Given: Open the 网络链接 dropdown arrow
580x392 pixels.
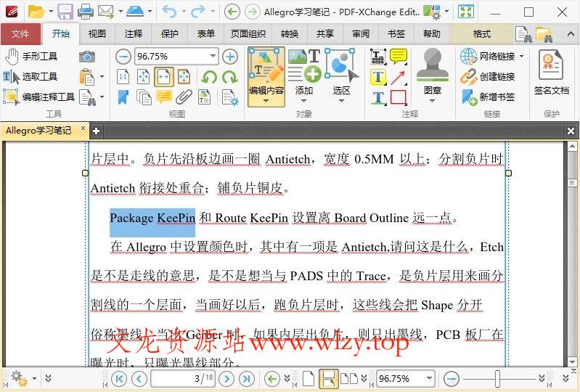Looking at the screenshot, I should [521, 56].
